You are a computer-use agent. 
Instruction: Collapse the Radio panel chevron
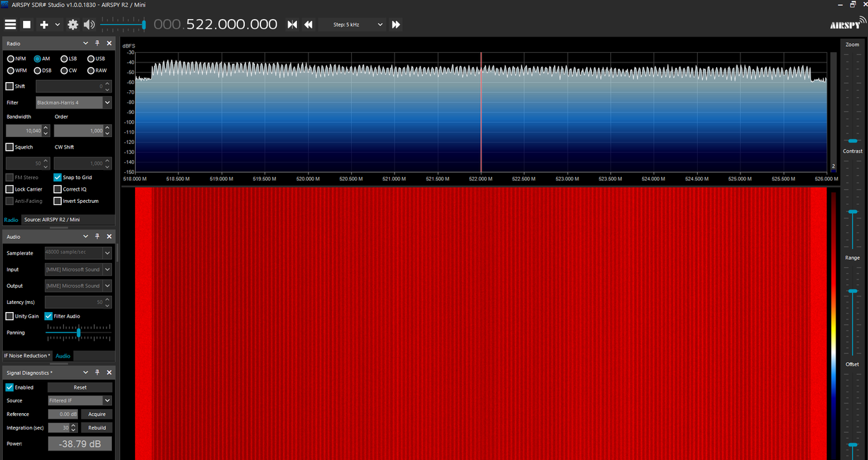click(x=86, y=43)
